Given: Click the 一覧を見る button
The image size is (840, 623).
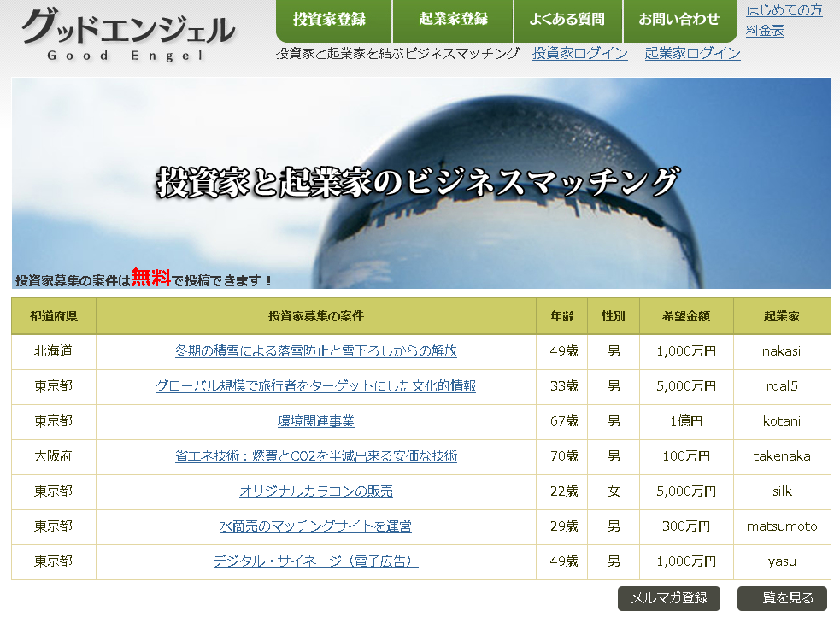Looking at the screenshot, I should 782,598.
